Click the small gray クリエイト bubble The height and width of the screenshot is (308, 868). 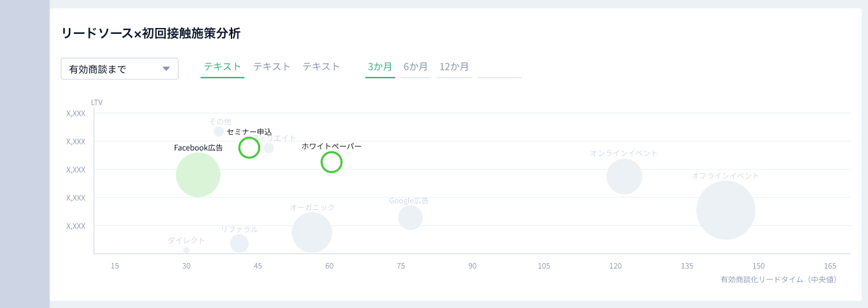[x=269, y=148]
